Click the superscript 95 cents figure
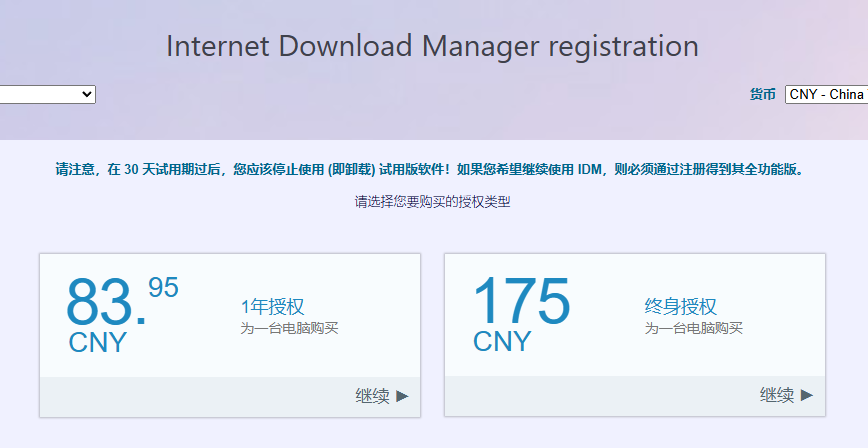This screenshot has width=868, height=448. click(163, 288)
